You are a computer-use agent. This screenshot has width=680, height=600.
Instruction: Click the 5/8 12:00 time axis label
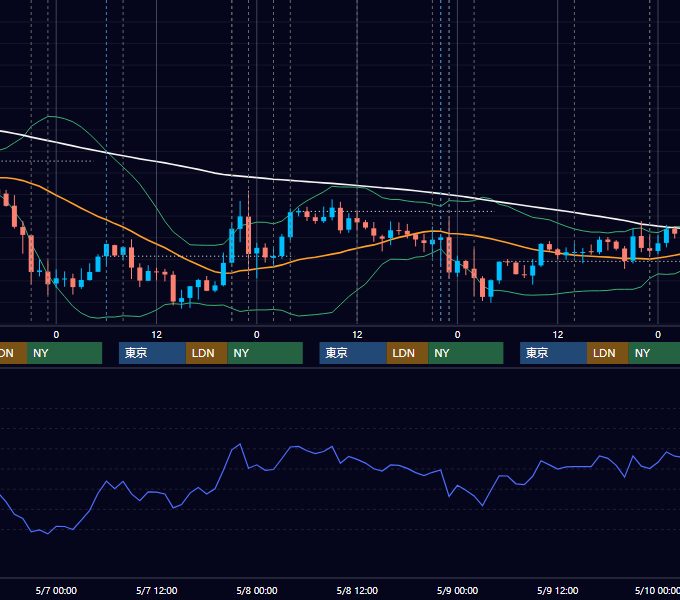357,590
